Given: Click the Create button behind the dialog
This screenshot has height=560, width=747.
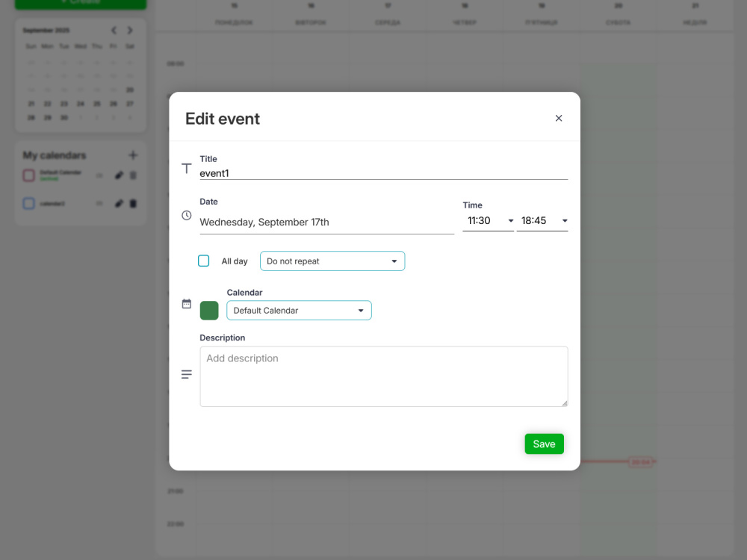Looking at the screenshot, I should point(81,3).
